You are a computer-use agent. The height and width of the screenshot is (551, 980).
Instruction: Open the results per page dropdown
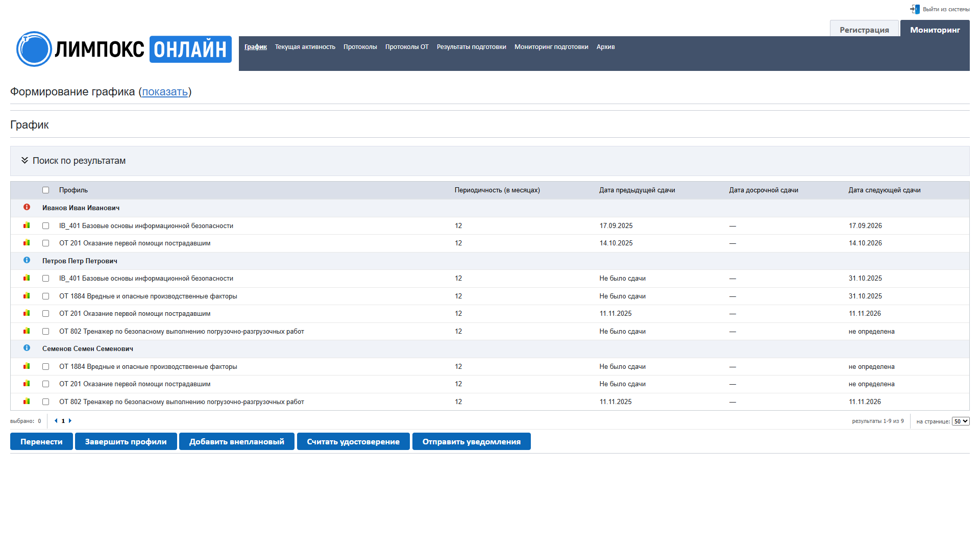960,421
